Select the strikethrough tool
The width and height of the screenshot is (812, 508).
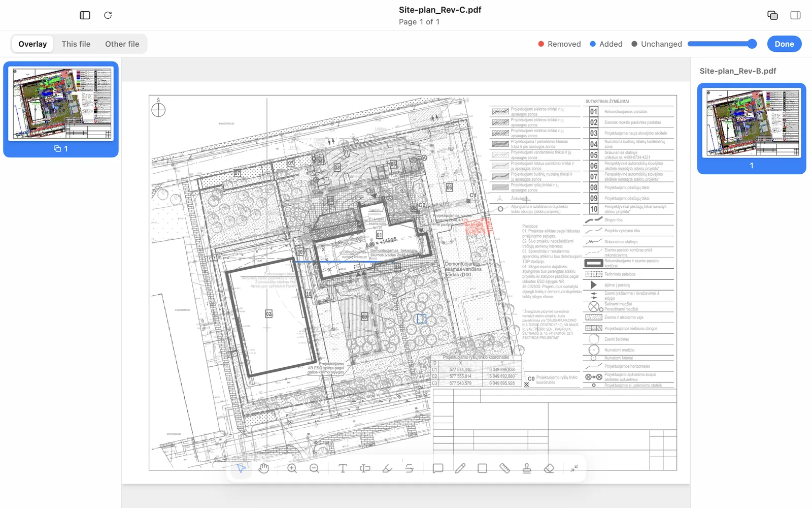pyautogui.click(x=409, y=468)
